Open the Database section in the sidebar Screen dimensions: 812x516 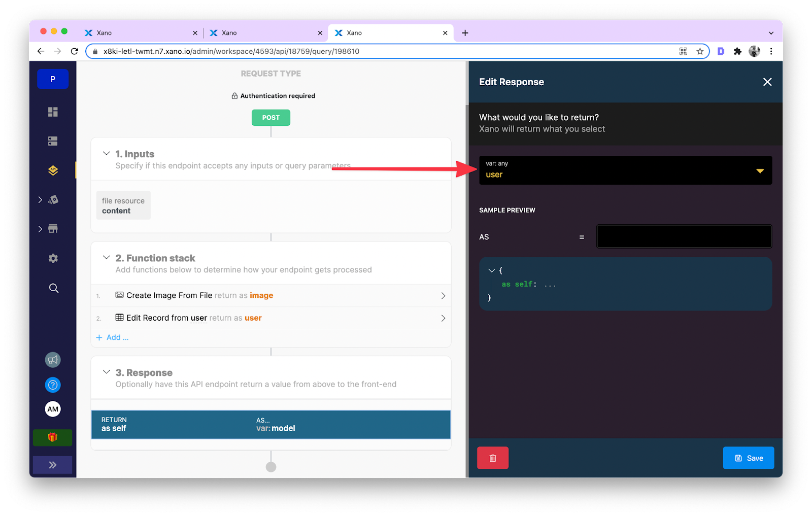click(x=52, y=141)
